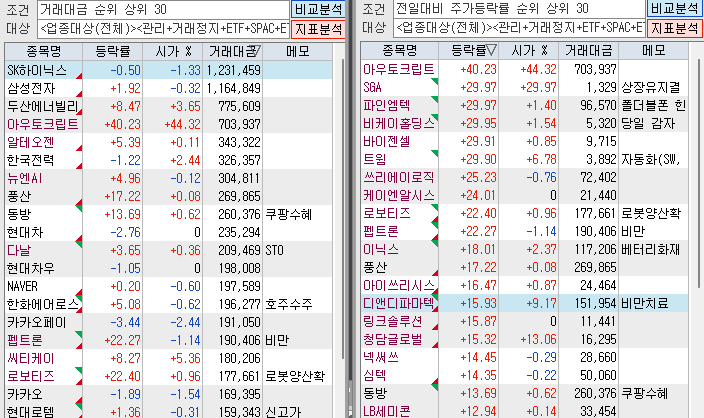Select SGA in right table
Screen dimensions: 704x418
372,87
